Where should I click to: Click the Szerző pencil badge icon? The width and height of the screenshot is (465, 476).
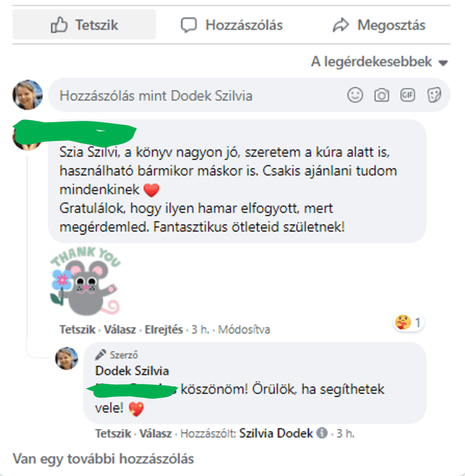[100, 354]
